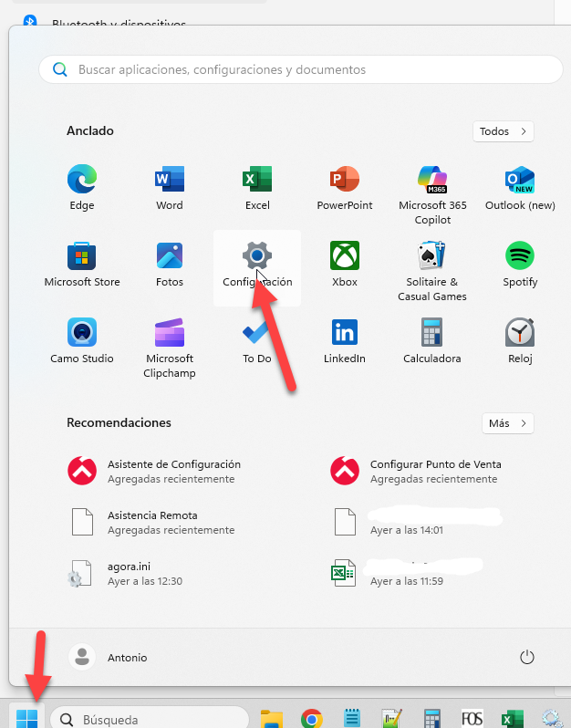
Task: Launch PowerPoint
Action: point(345,188)
